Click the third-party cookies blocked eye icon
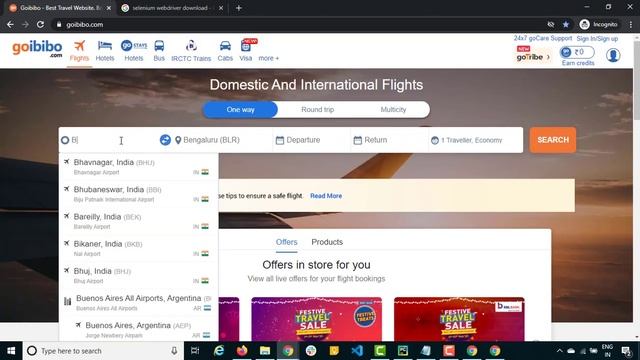640x360 pixels. pyautogui.click(x=551, y=24)
